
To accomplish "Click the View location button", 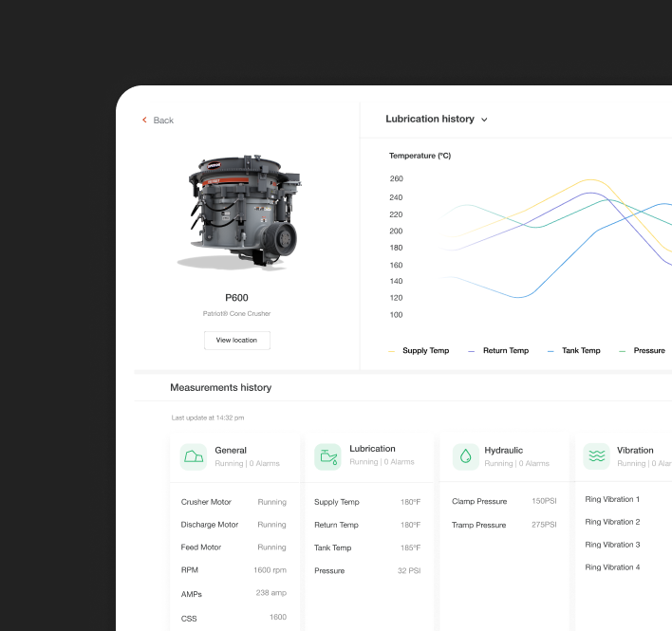I will coord(236,340).
